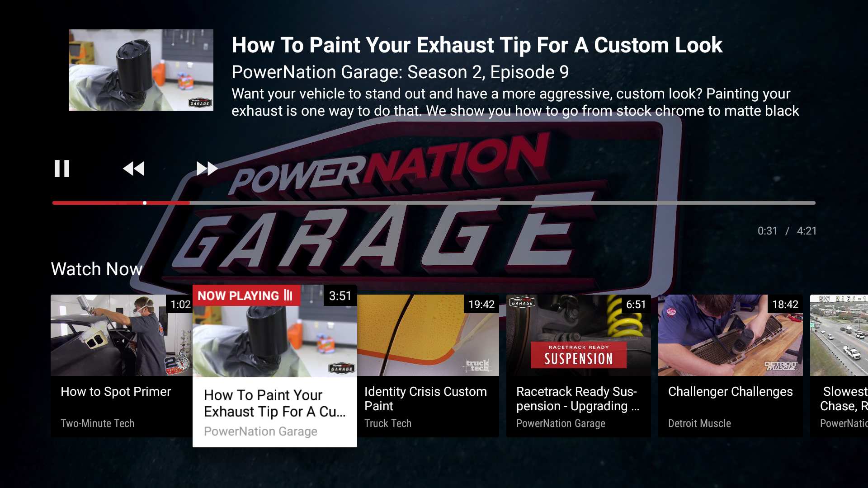Click the rewind double-arrow icon
The width and height of the screenshot is (868, 488).
click(x=134, y=169)
